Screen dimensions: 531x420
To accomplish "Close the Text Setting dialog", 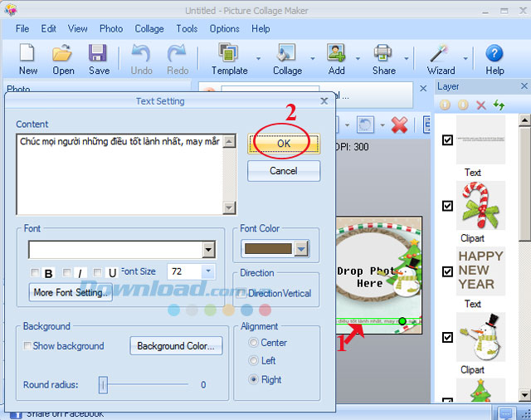I will [x=324, y=101].
